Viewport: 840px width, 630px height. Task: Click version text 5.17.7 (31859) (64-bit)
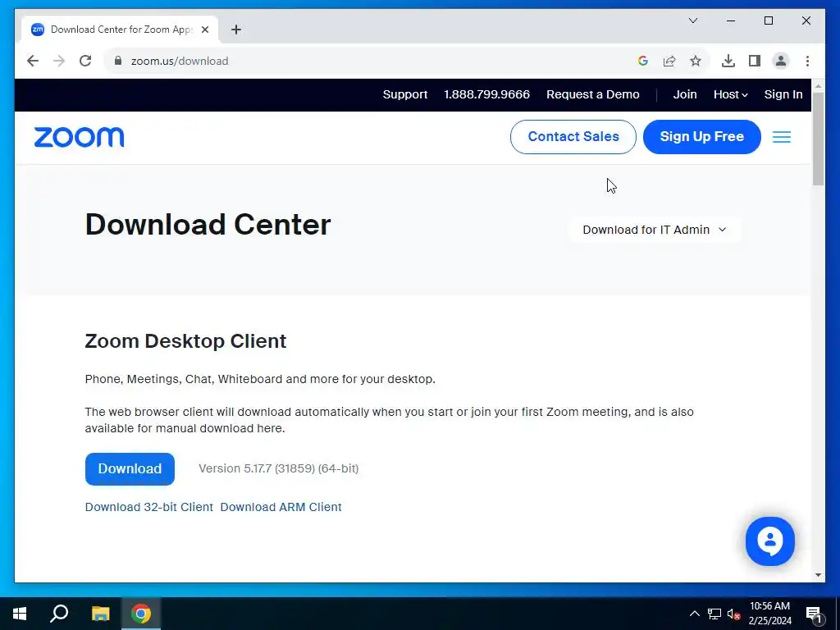click(279, 468)
